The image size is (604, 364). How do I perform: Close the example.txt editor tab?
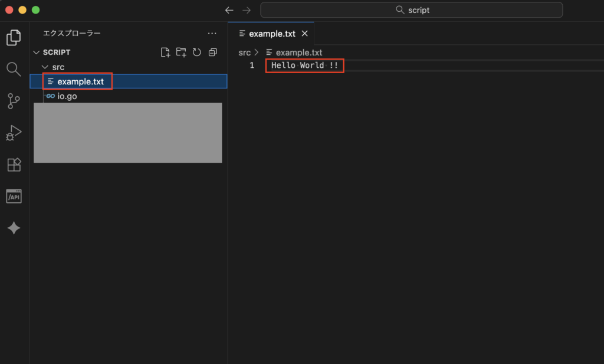tap(305, 34)
